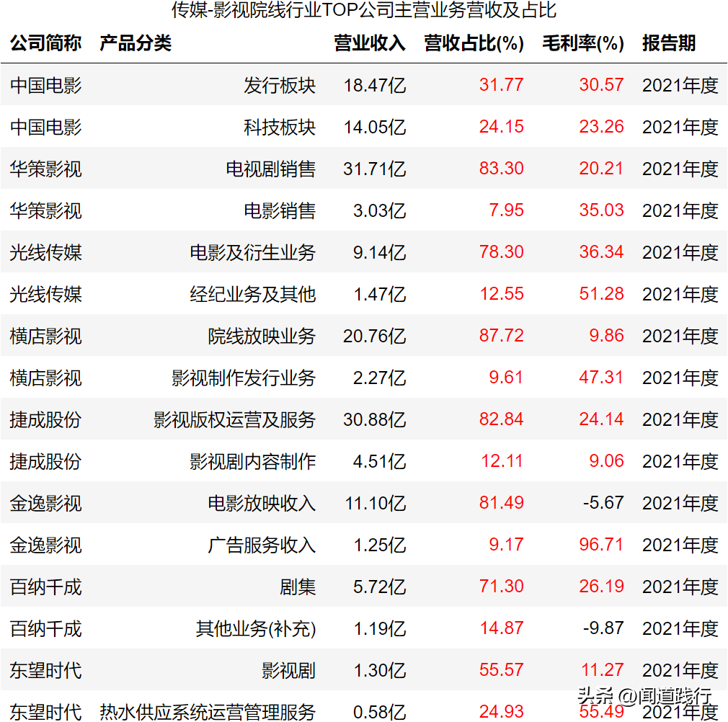Click revenue share 82.84
The image size is (728, 722).
click(x=502, y=419)
